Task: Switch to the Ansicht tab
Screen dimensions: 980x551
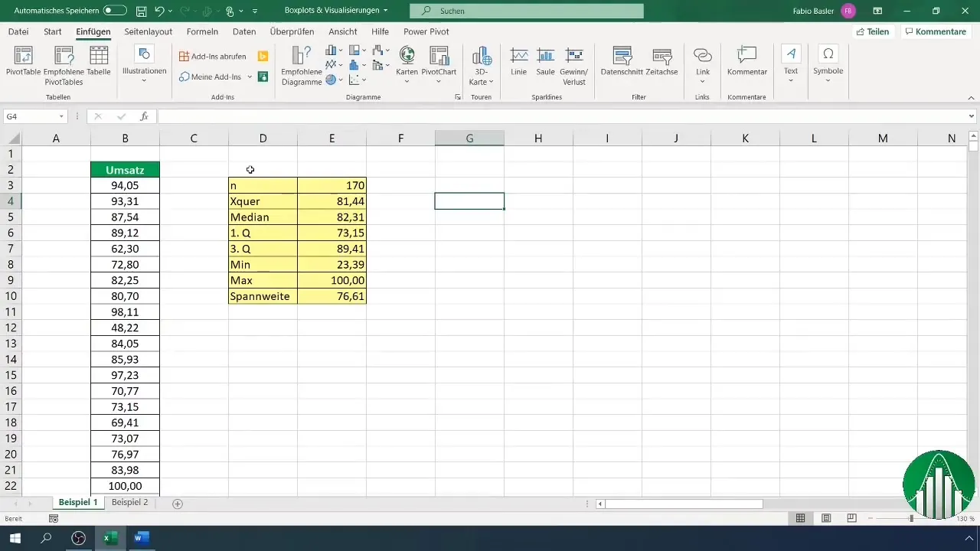Action: coord(342,31)
